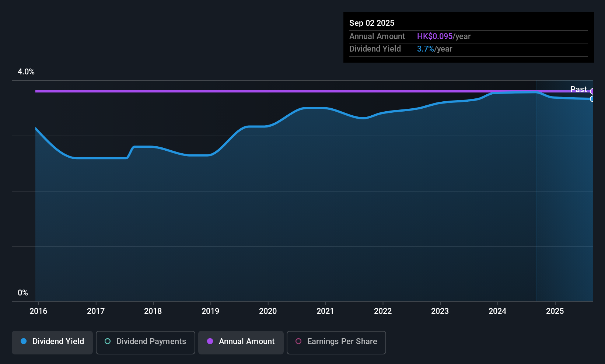Hide the Annual Amount line via its legend
The height and width of the screenshot is (364, 605).
click(241, 342)
